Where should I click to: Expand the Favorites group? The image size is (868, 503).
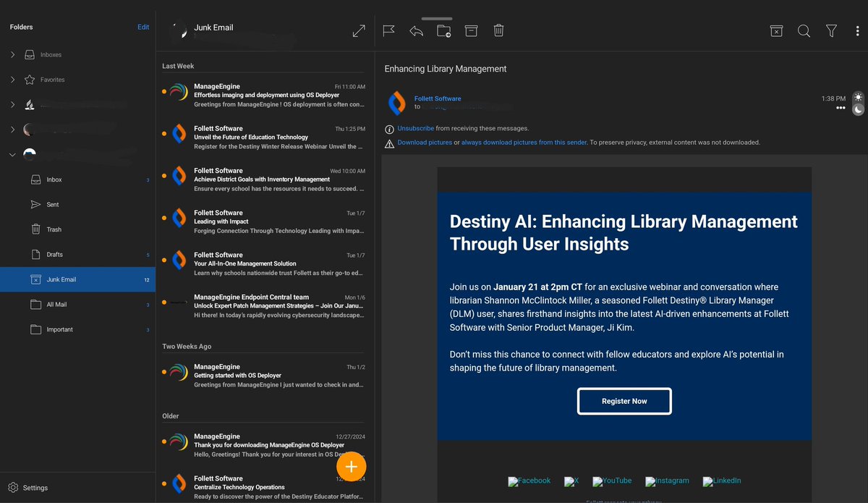[x=12, y=80]
